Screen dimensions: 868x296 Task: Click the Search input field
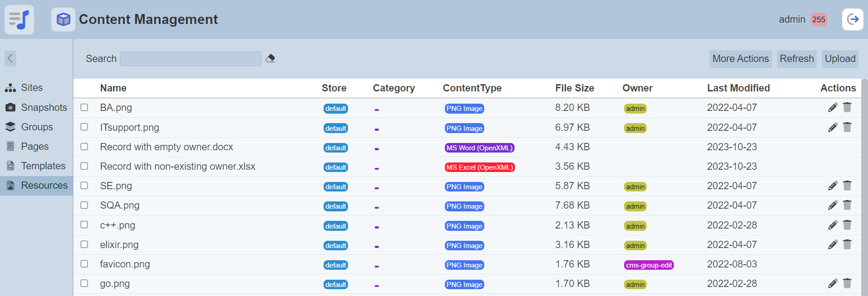[x=191, y=59]
